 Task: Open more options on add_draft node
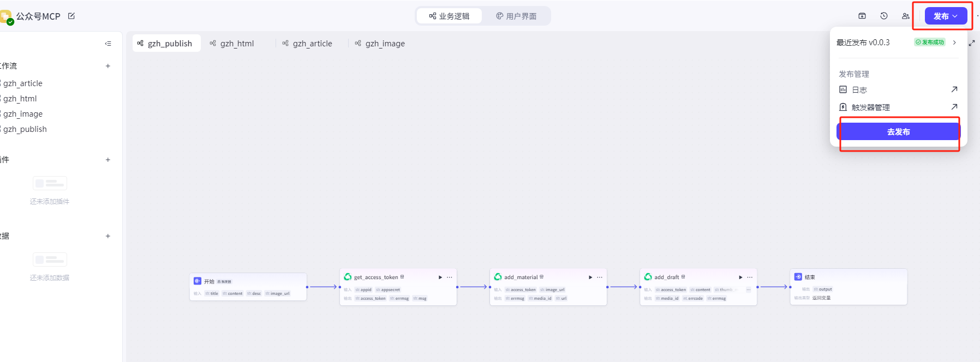pos(750,277)
